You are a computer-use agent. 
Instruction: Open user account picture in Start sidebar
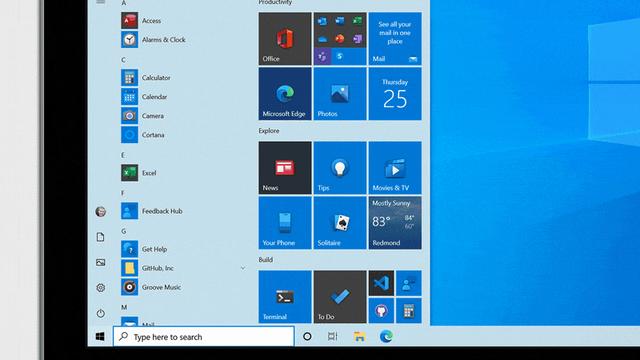click(x=100, y=211)
